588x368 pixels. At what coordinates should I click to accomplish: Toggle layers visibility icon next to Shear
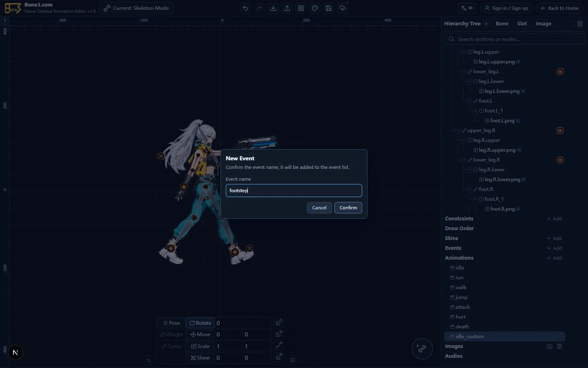[x=279, y=357]
